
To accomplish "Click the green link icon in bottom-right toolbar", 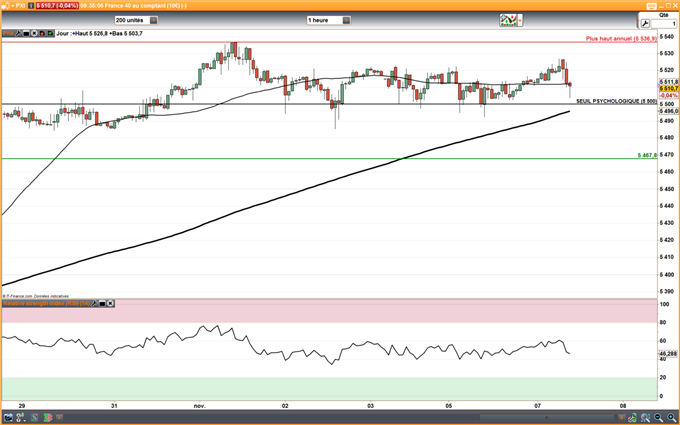I will [633, 418].
